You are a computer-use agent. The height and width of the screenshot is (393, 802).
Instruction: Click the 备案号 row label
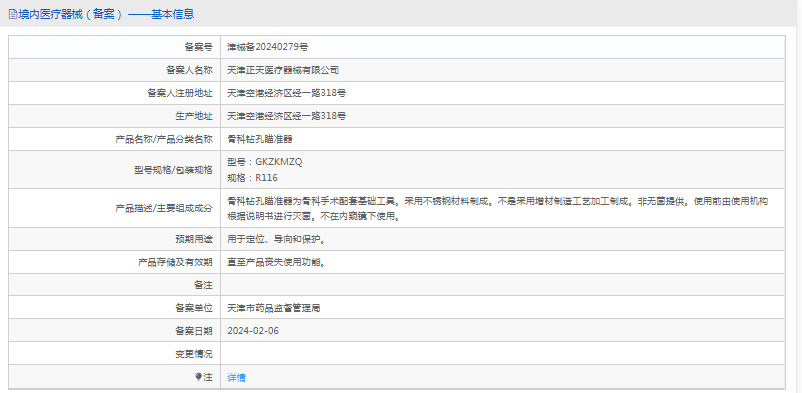(x=198, y=47)
